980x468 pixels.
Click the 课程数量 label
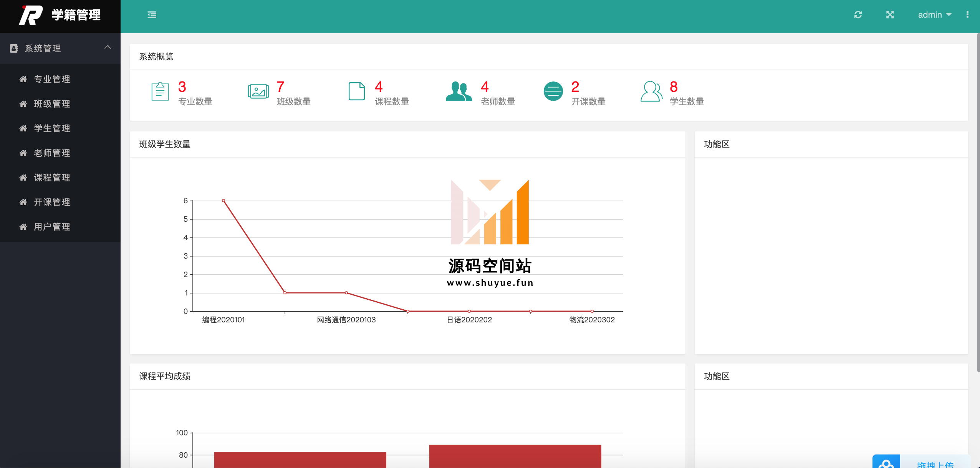[x=392, y=101]
